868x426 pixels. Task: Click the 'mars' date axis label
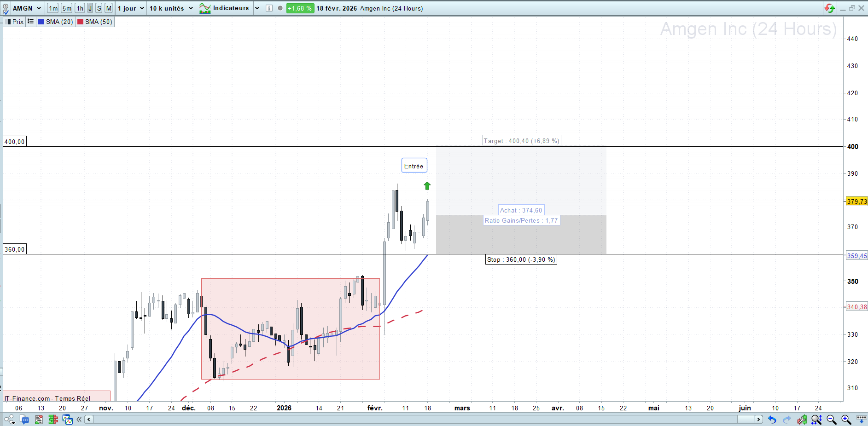[462, 408]
